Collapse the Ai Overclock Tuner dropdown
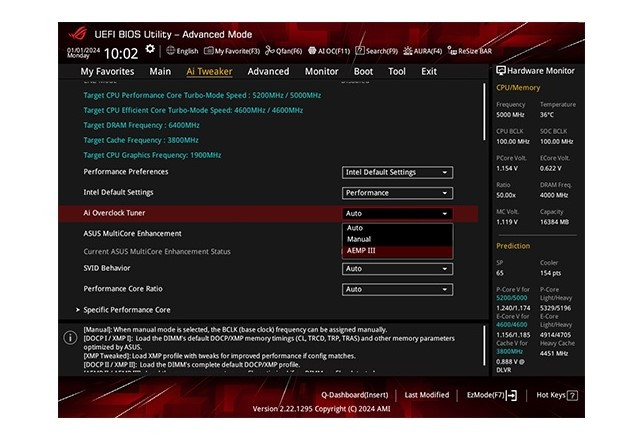Image resolution: width=640 pixels, height=440 pixels. click(397, 213)
